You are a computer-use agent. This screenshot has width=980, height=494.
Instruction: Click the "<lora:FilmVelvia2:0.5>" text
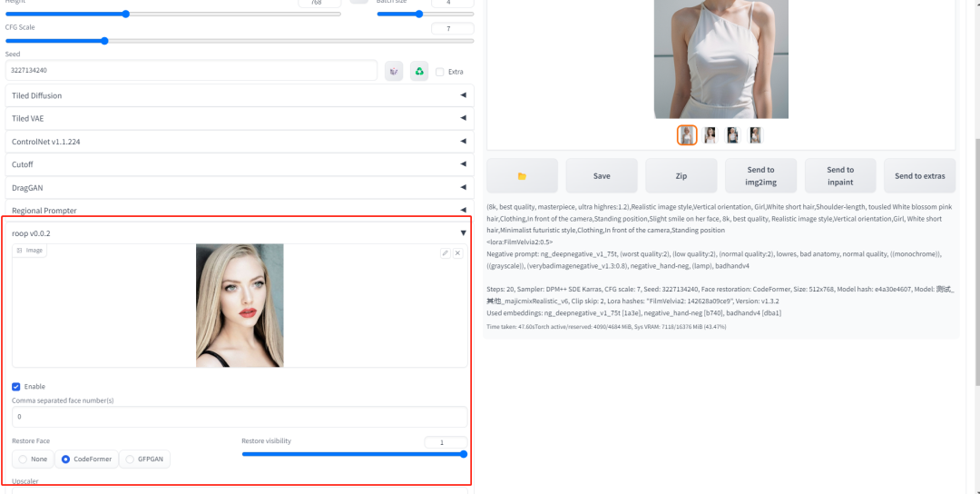coord(519,242)
